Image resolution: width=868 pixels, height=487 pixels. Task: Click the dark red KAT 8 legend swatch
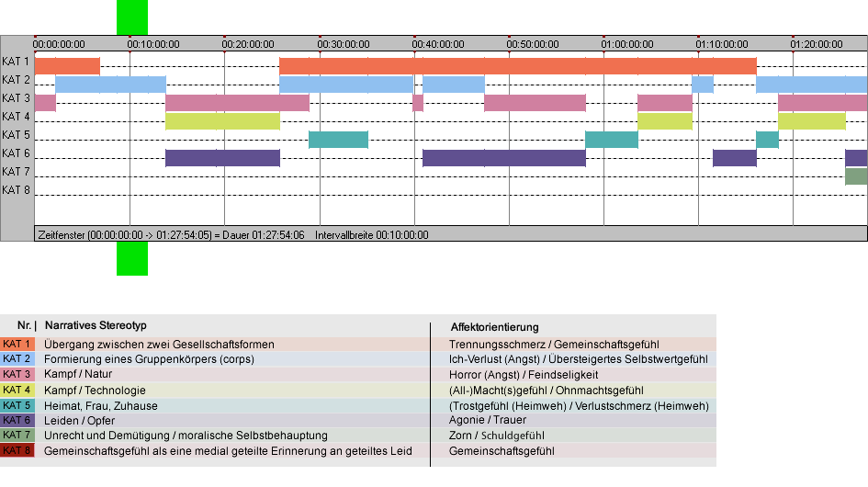tap(17, 450)
